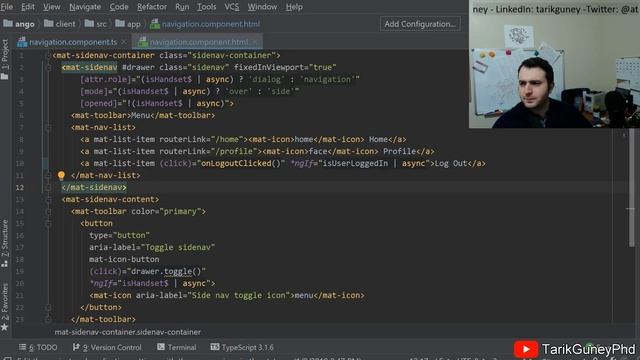This screenshot has width=640, height=360.
Task: Click mat-toolbar color="primary" line
Action: [138, 211]
